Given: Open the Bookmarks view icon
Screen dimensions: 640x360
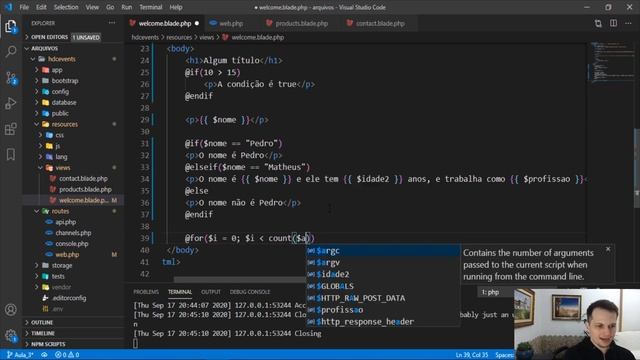Looking at the screenshot, I should pyautogui.click(x=11, y=154).
